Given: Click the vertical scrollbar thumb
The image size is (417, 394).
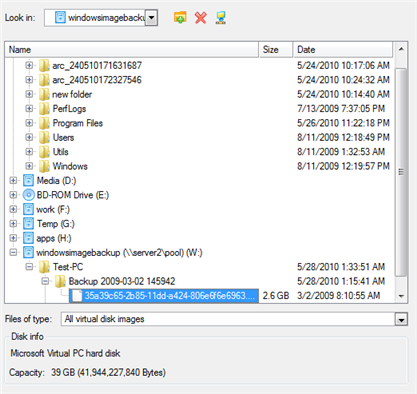Looking at the screenshot, I should pyautogui.click(x=401, y=172).
